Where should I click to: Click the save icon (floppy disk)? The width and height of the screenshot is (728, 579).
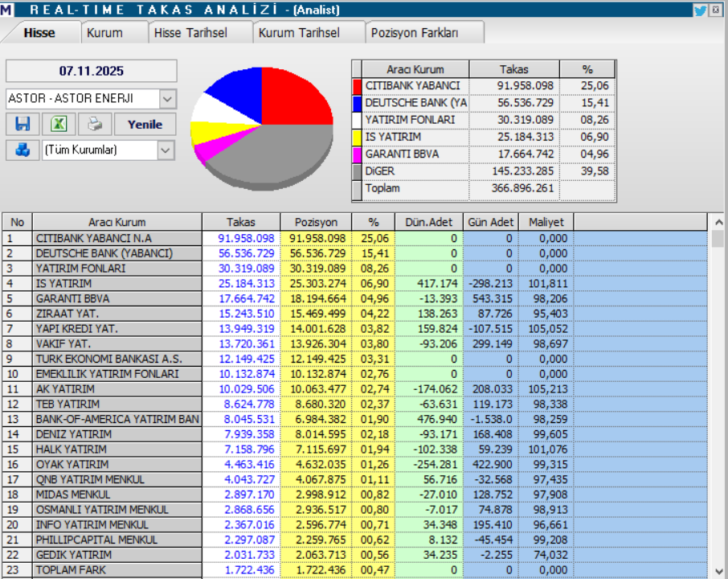(x=22, y=123)
